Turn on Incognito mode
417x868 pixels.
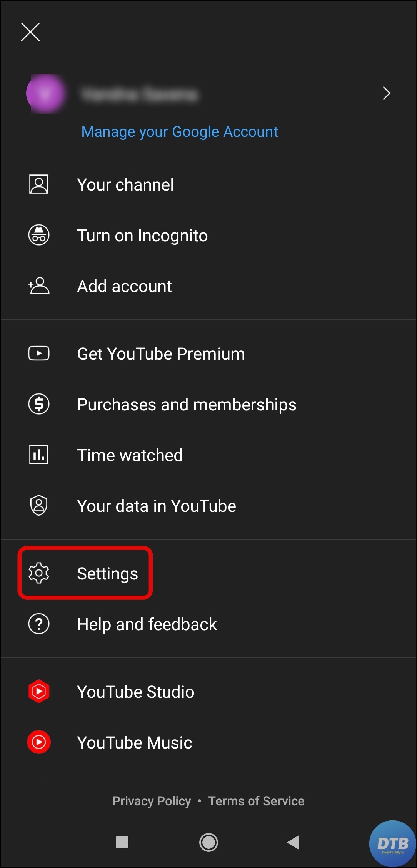coord(142,236)
